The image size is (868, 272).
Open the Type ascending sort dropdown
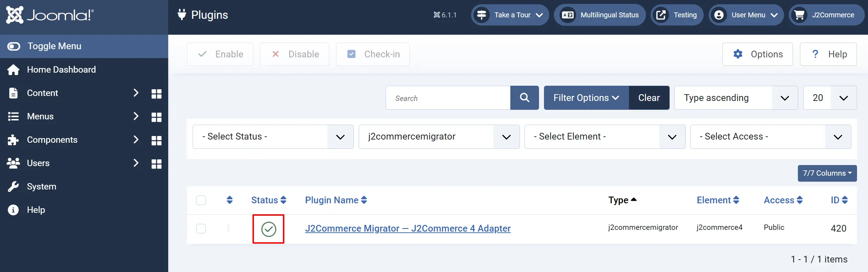pyautogui.click(x=736, y=98)
